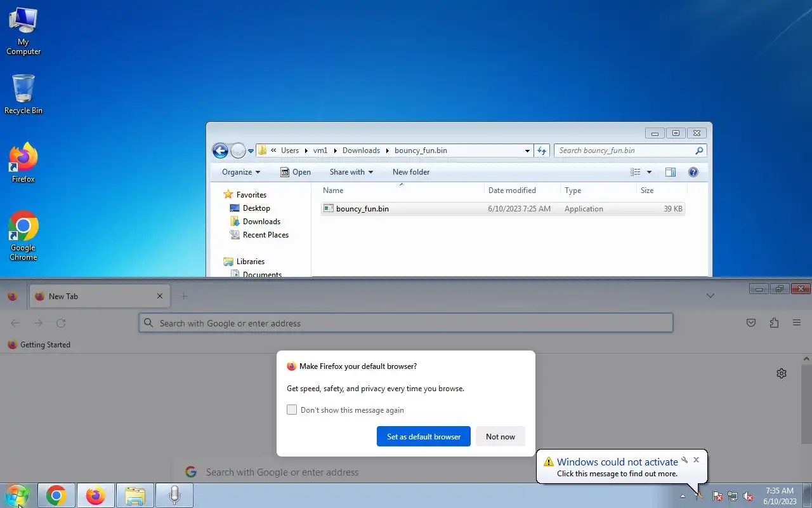
Task: Close the Windows activation balloon
Action: [696, 460]
